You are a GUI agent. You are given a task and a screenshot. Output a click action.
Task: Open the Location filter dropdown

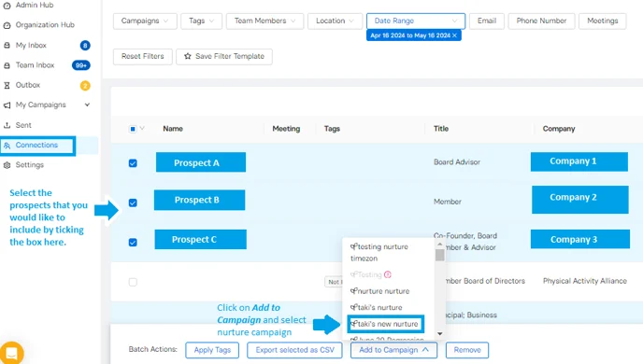click(335, 21)
